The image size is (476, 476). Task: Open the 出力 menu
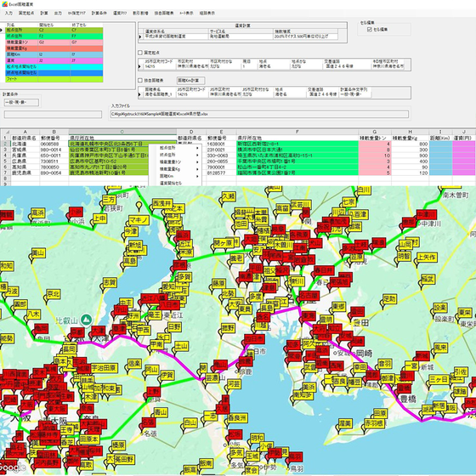click(58, 13)
